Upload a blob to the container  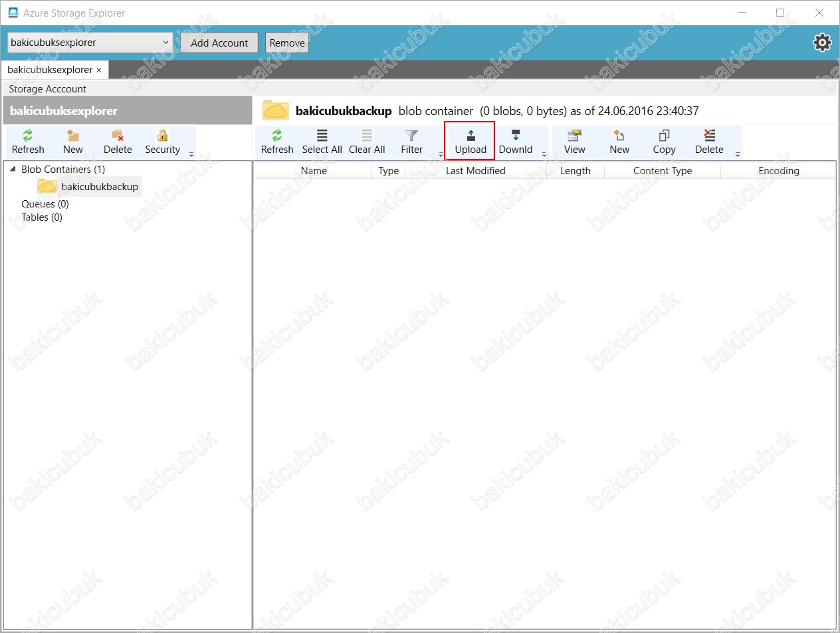tap(471, 142)
